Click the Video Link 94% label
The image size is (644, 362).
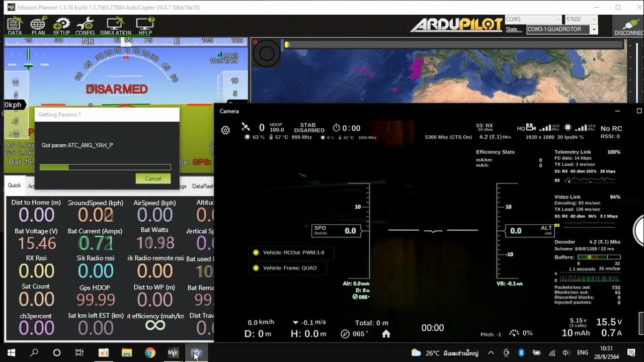coord(587,197)
